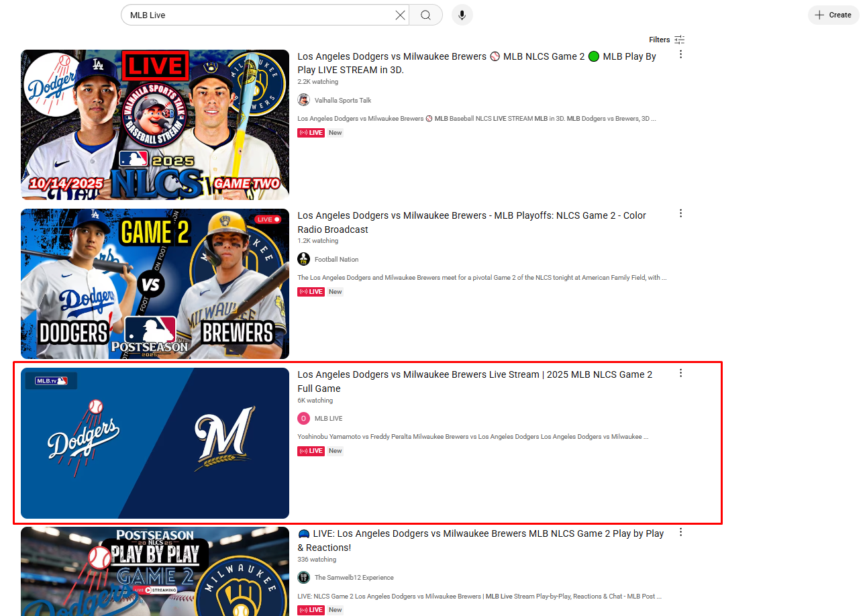This screenshot has width=867, height=616.
Task: Start voice search with the microphone icon
Action: [x=462, y=15]
